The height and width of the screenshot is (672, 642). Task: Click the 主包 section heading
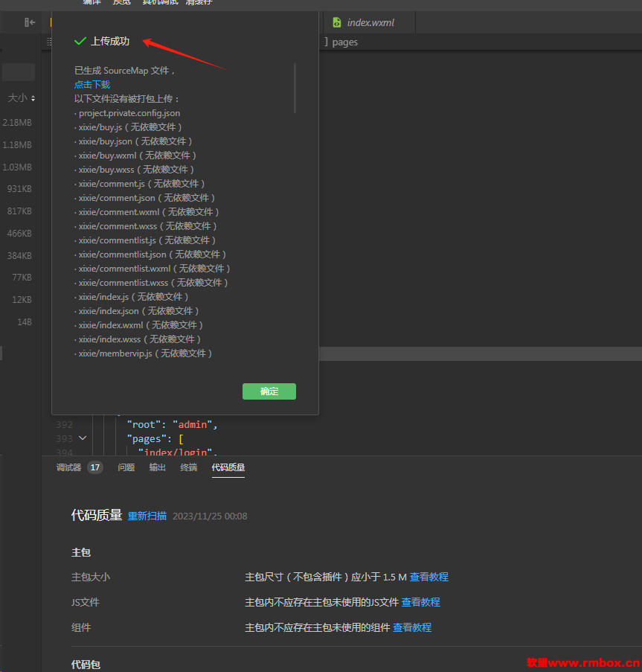[81, 552]
